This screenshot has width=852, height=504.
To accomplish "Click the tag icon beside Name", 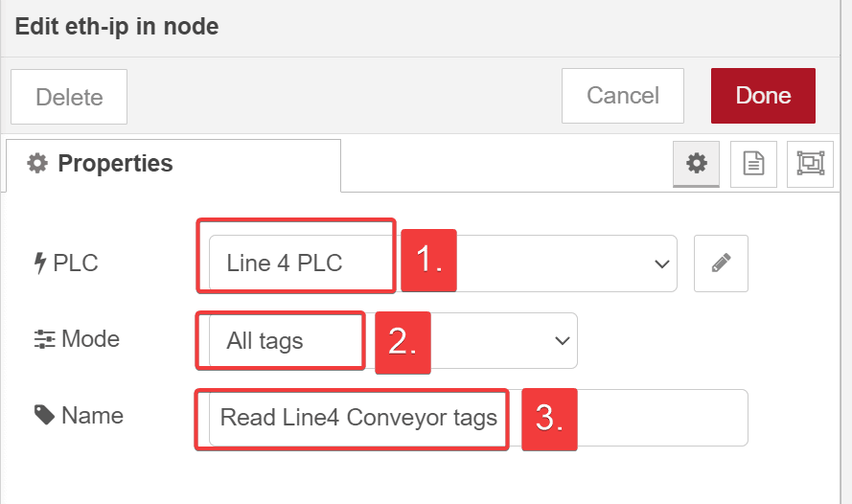I will point(44,415).
